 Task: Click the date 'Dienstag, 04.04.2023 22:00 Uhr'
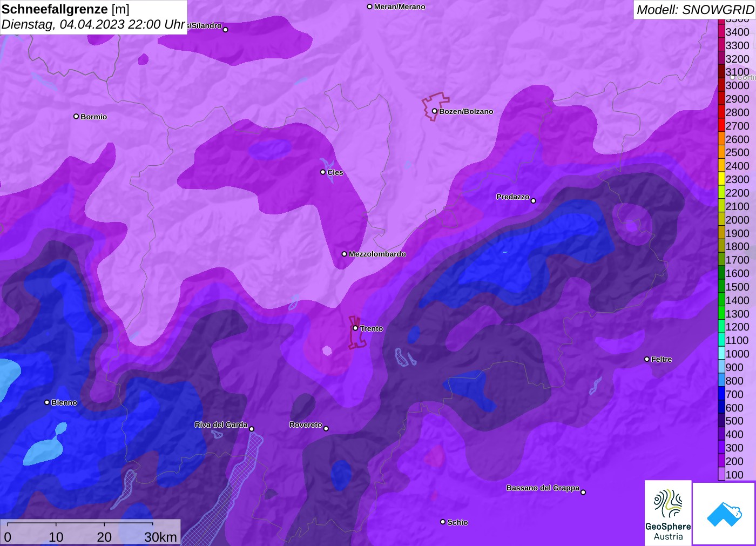(x=93, y=24)
